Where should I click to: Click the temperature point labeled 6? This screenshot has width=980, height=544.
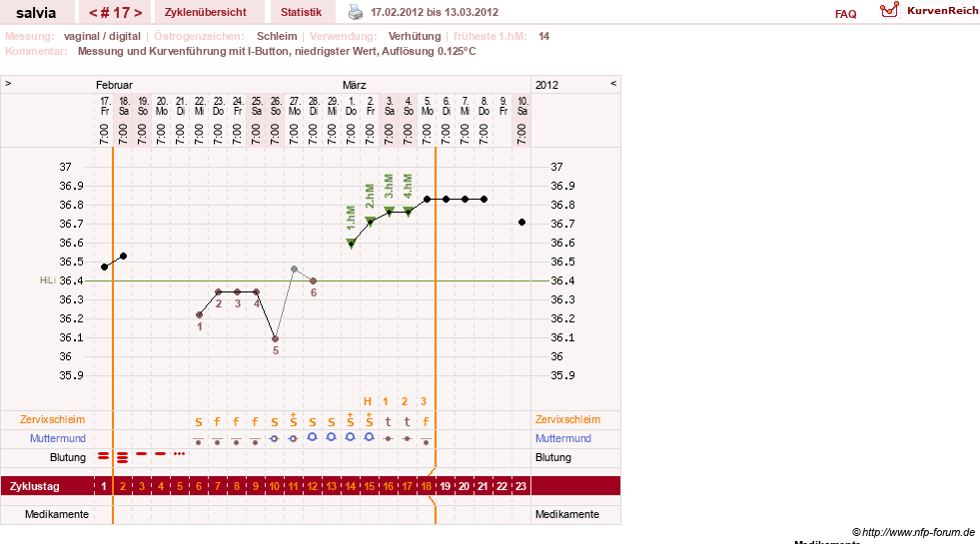click(x=313, y=281)
